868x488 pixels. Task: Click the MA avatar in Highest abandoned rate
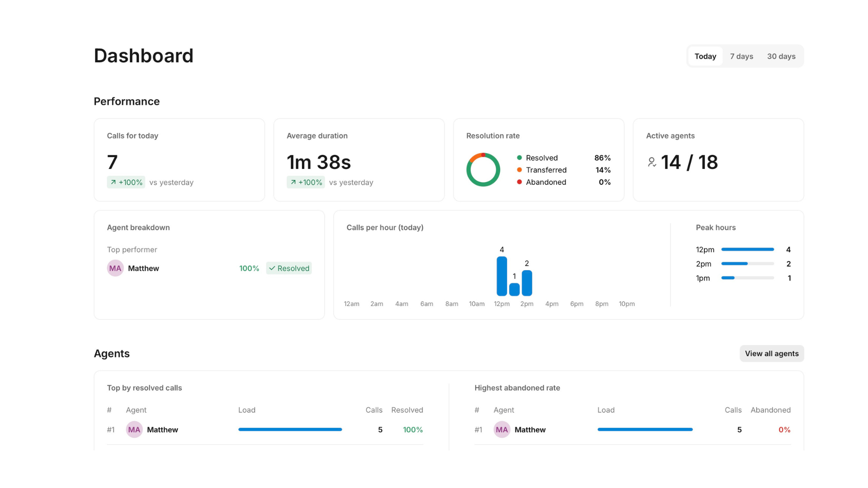click(502, 430)
